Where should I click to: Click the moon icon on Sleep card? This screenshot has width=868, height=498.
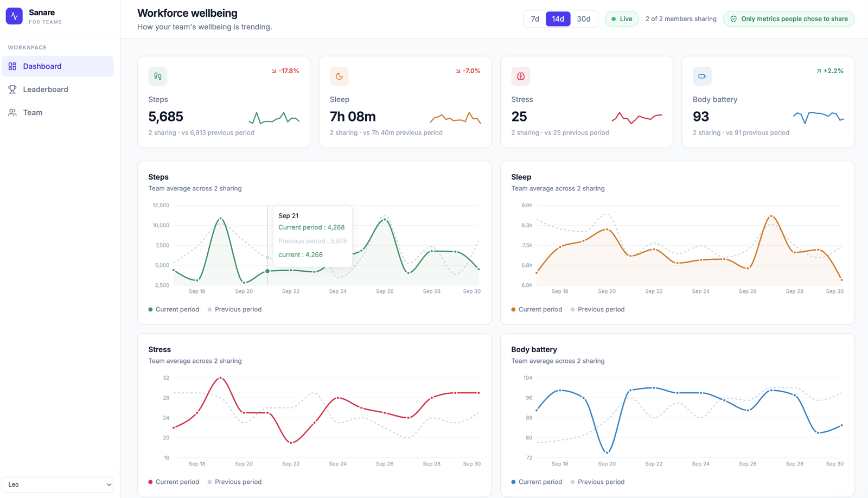339,76
